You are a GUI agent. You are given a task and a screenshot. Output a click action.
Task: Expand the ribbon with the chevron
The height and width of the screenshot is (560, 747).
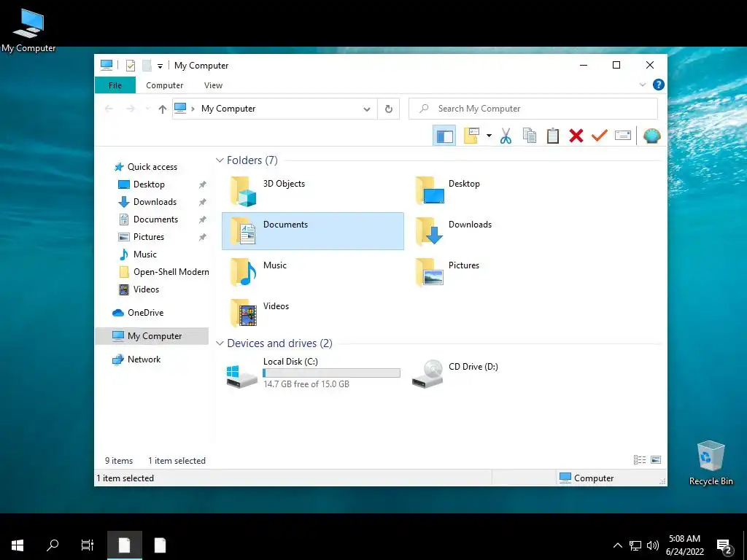pos(642,85)
